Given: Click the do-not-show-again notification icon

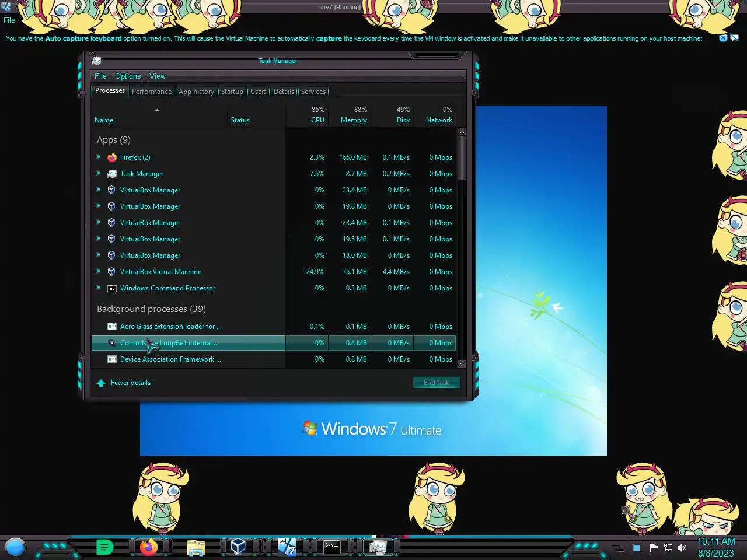Looking at the screenshot, I should (734, 38).
